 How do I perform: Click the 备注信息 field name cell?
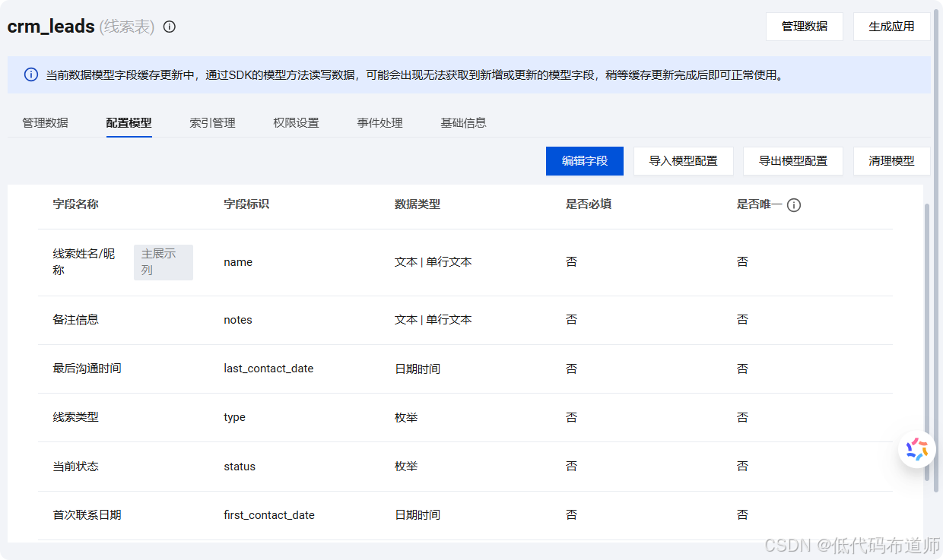75,320
